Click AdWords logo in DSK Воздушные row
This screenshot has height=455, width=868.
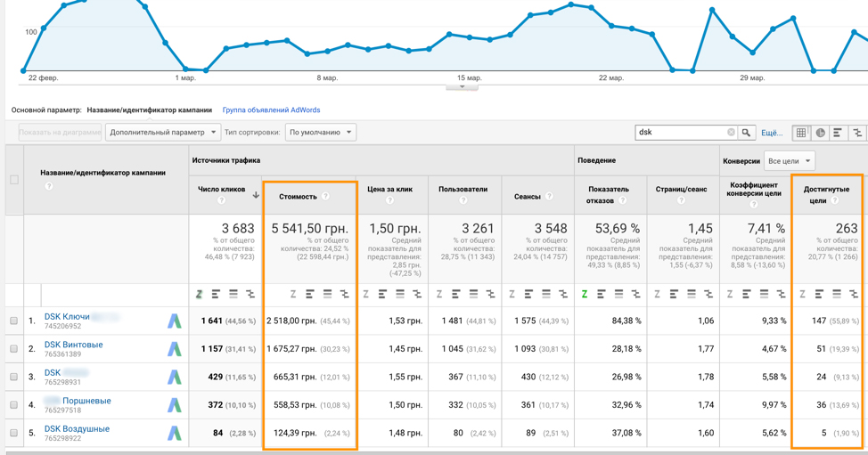[x=175, y=433]
